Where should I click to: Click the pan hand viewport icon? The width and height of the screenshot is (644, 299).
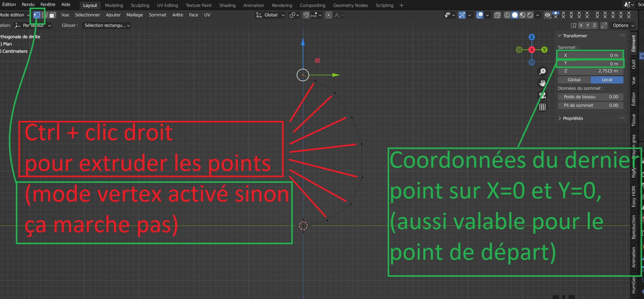coord(543,83)
